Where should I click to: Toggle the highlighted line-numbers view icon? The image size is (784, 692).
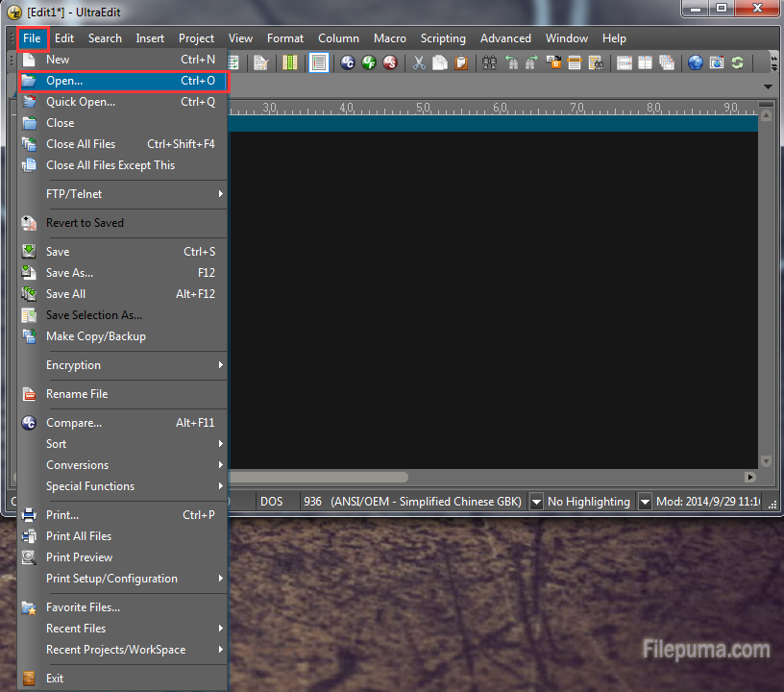click(x=318, y=63)
